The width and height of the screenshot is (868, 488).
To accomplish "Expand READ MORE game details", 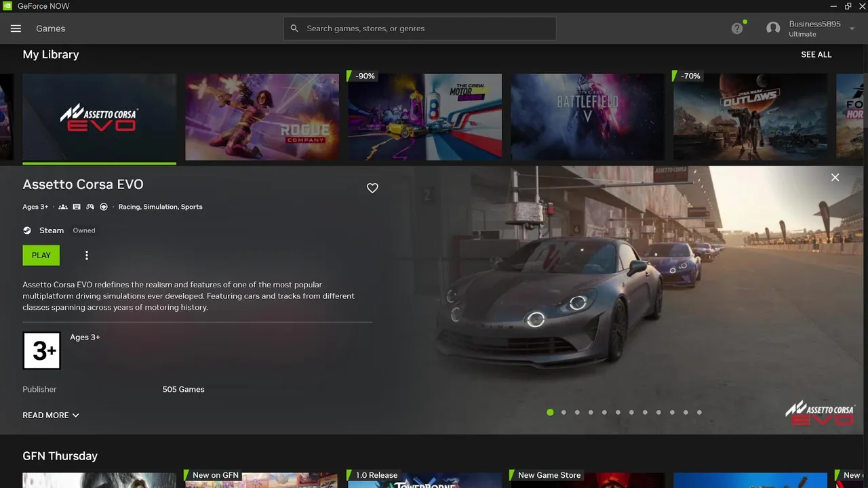I will 51,415.
